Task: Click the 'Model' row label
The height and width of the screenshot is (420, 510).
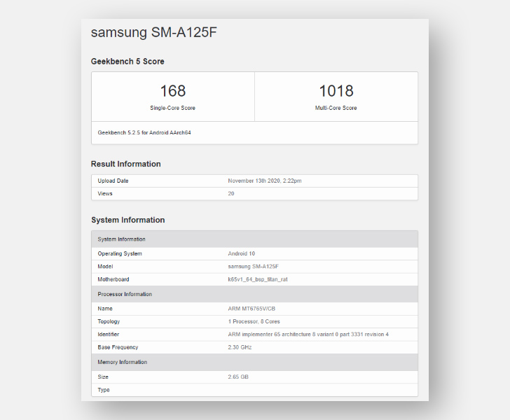Action: coord(105,267)
